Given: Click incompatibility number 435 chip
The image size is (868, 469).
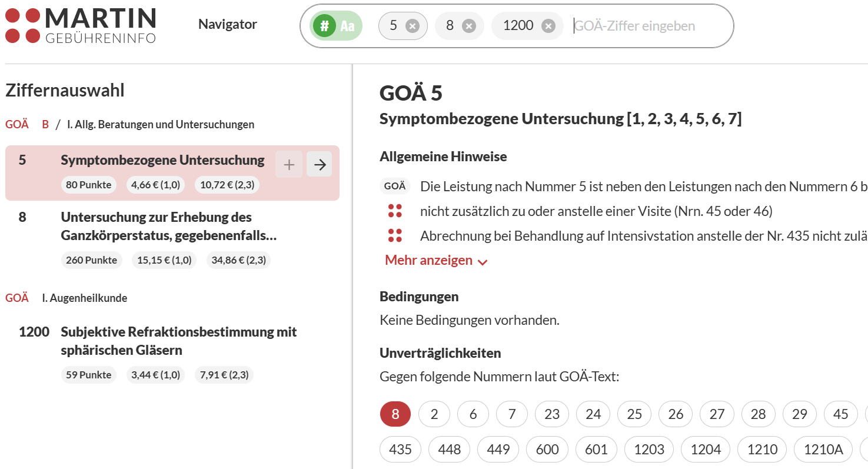Looking at the screenshot, I should (x=401, y=450).
